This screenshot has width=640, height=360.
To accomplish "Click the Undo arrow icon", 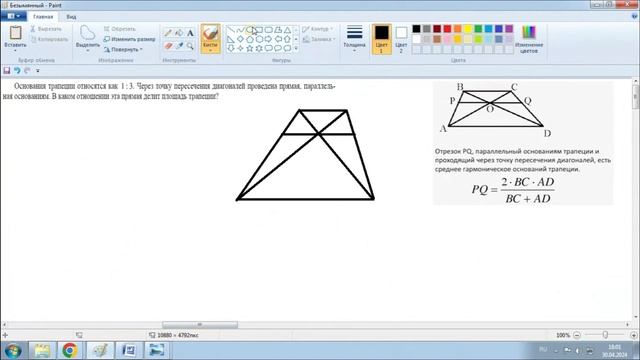I will click(17, 71).
